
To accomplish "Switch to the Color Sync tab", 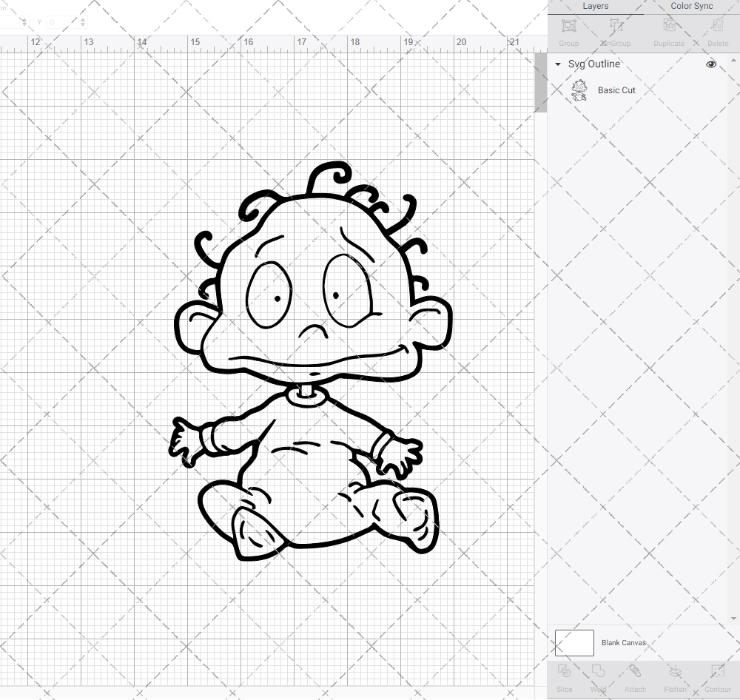I will [691, 6].
